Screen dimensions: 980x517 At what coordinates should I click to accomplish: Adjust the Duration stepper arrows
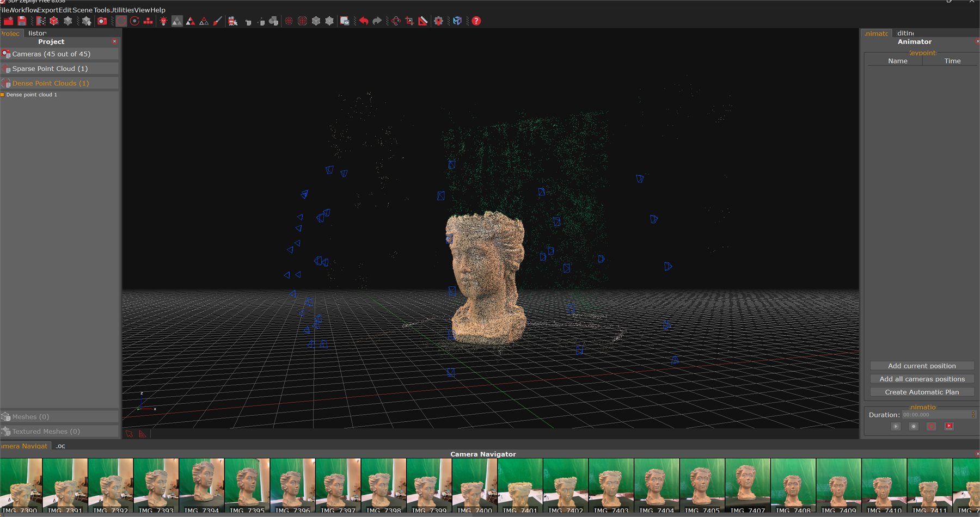(x=973, y=415)
